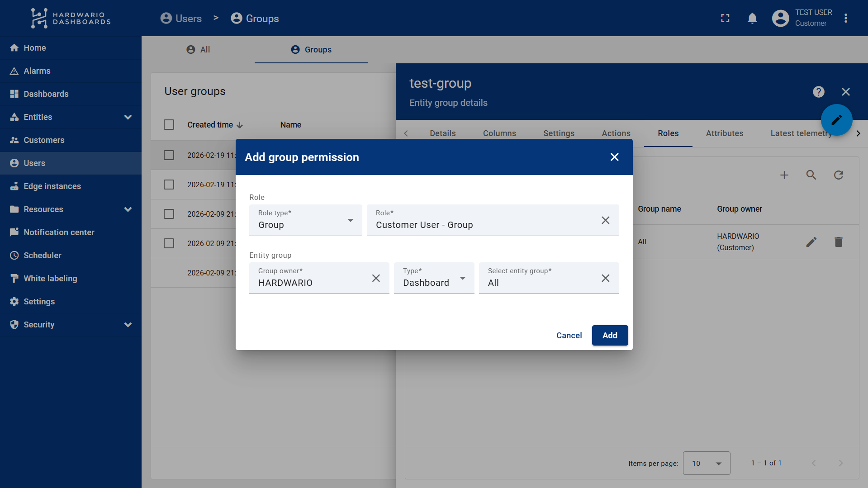The image size is (868, 488).
Task: Check the first user group row checkbox
Action: [x=169, y=155]
